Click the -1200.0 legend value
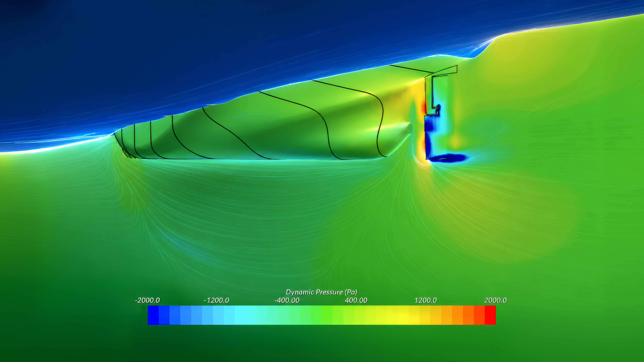644x362 pixels. [217, 300]
